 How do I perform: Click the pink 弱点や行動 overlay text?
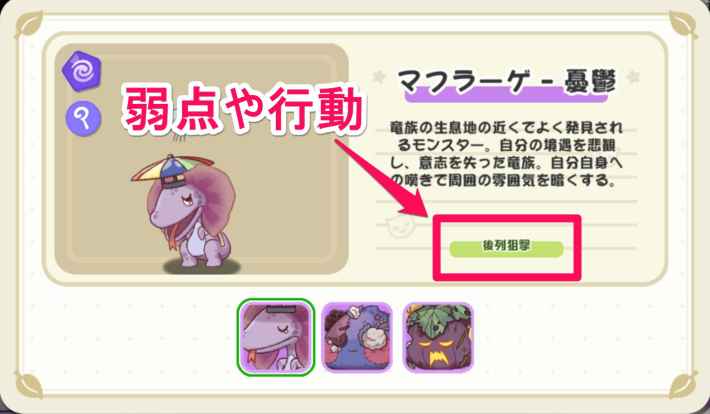click(243, 108)
